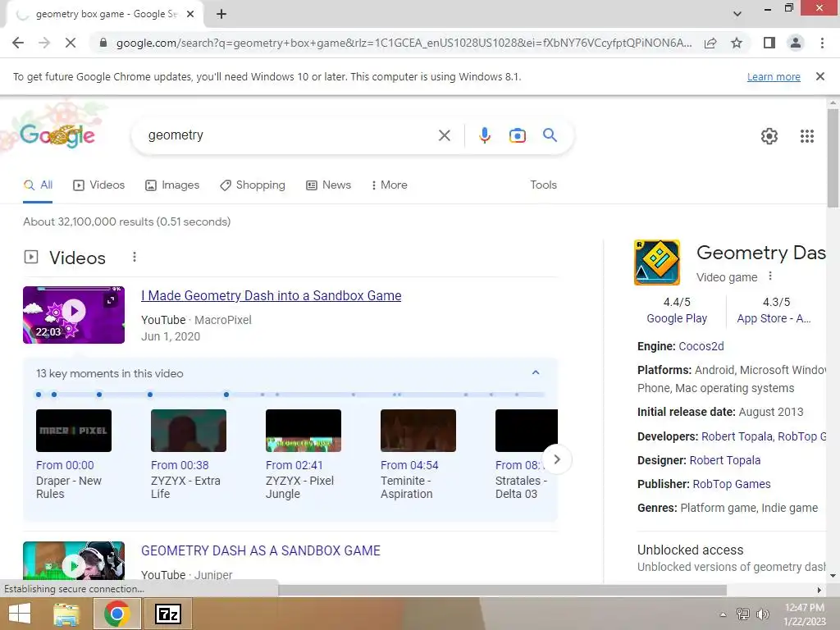Open Google quick settings gear
840x630 pixels.
pos(769,136)
